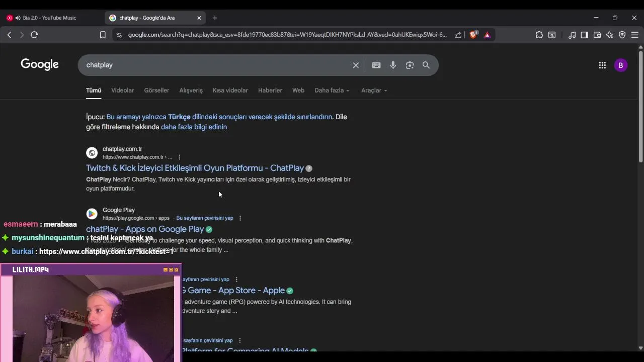Select the Kısa videolar search tab
This screenshot has width=644, height=362.
(x=230, y=90)
